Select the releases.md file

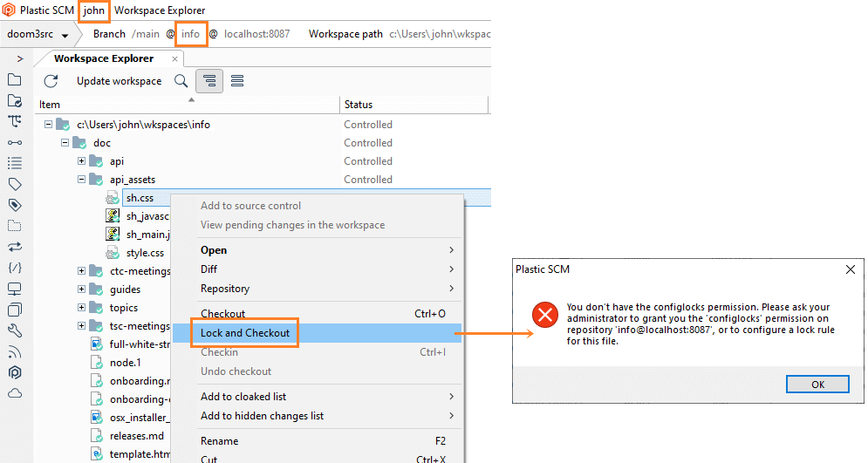coord(137,436)
